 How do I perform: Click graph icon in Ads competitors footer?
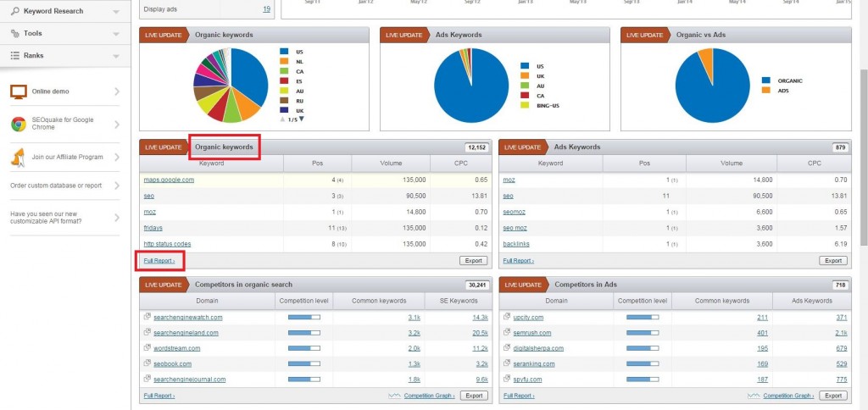pyautogui.click(x=754, y=396)
